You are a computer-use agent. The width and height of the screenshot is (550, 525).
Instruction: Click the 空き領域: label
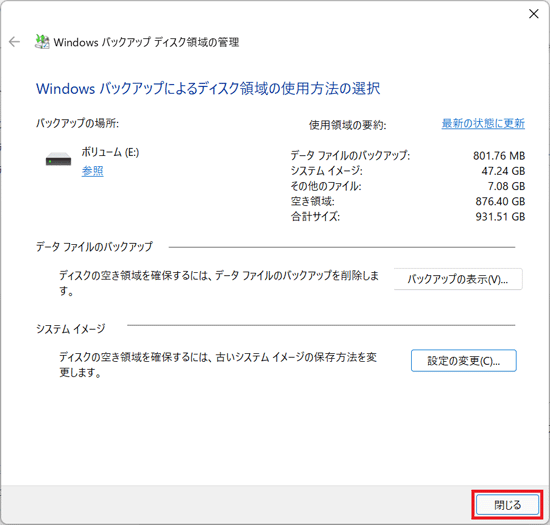(313, 201)
